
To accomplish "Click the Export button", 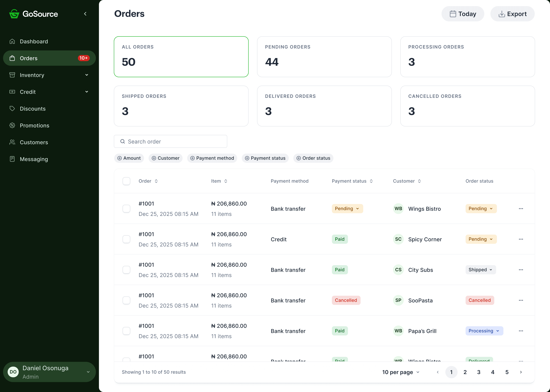I will click(512, 14).
